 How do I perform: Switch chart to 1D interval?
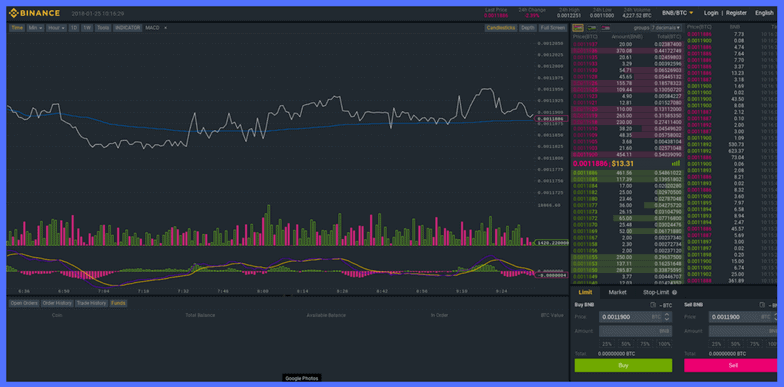(74, 28)
